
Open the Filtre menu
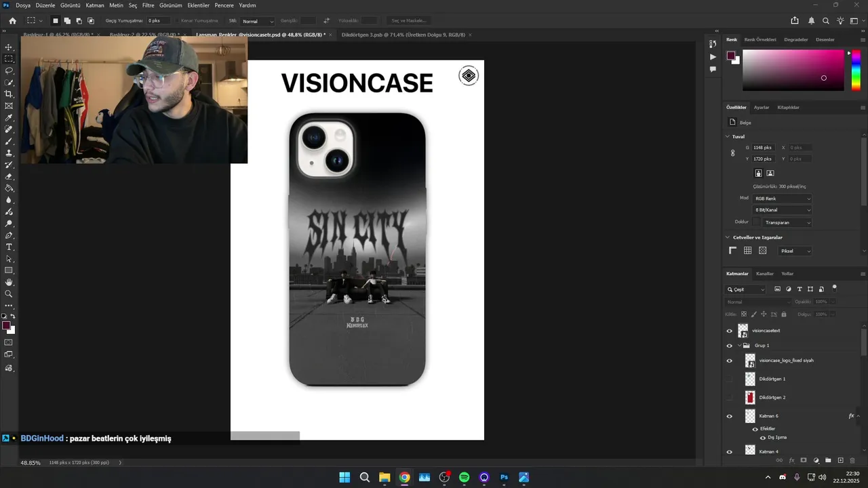point(148,5)
